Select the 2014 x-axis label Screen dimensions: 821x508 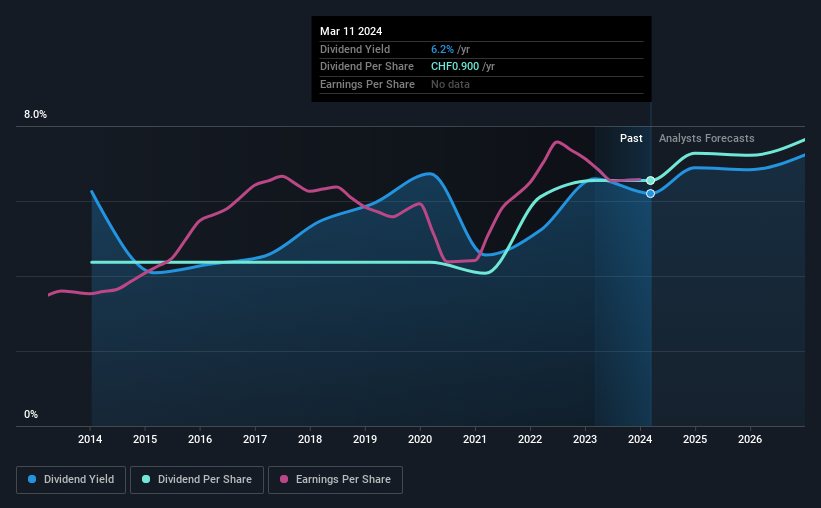[90, 439]
